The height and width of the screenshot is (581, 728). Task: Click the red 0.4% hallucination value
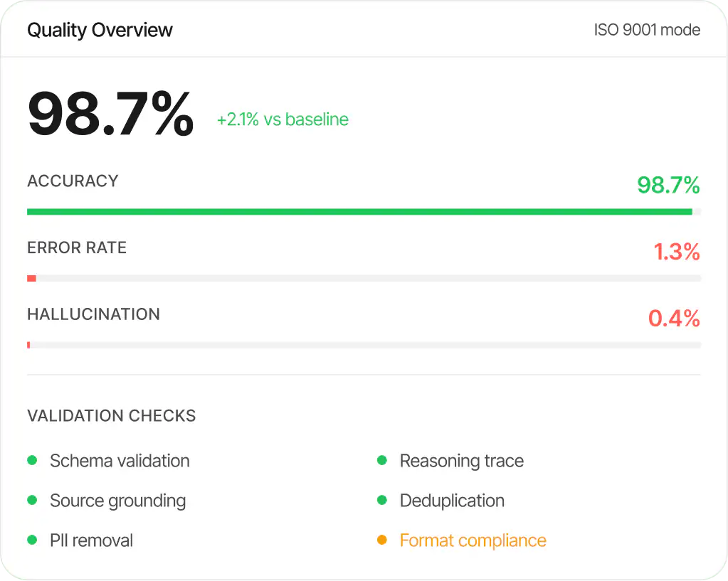coord(674,319)
